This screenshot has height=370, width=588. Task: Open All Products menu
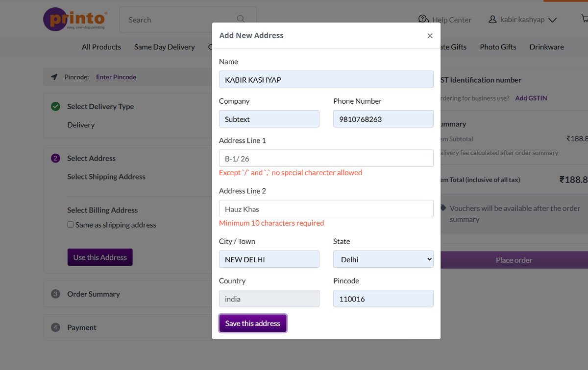click(101, 47)
